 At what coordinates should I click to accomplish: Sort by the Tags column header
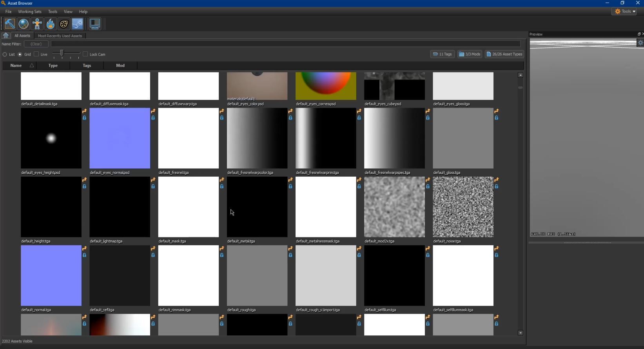pos(87,65)
